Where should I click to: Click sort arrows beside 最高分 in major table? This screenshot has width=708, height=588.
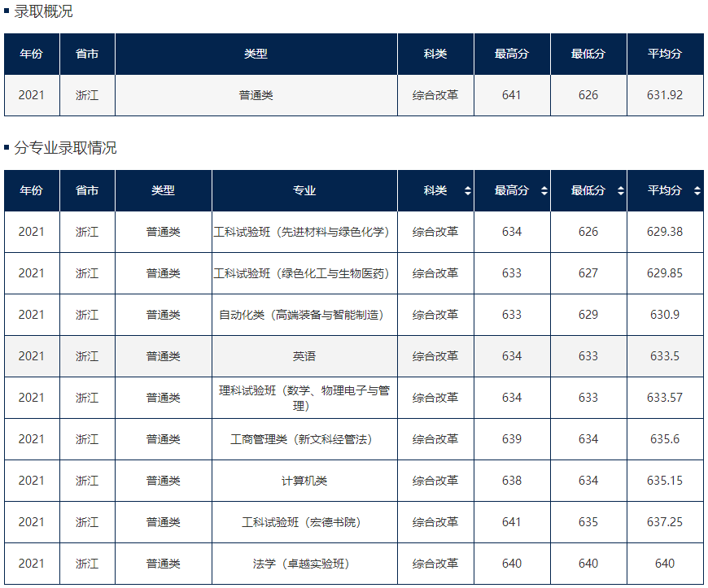[x=544, y=191]
